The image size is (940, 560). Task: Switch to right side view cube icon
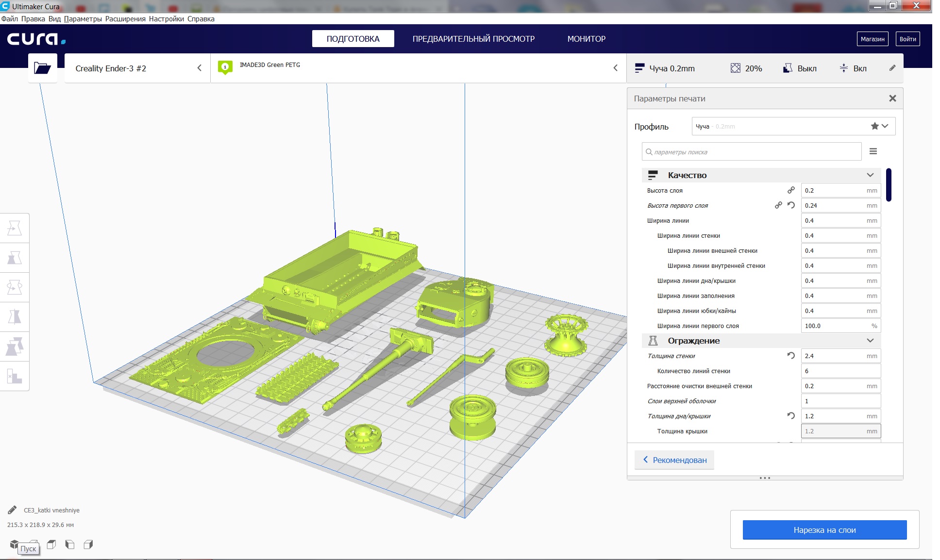88,544
